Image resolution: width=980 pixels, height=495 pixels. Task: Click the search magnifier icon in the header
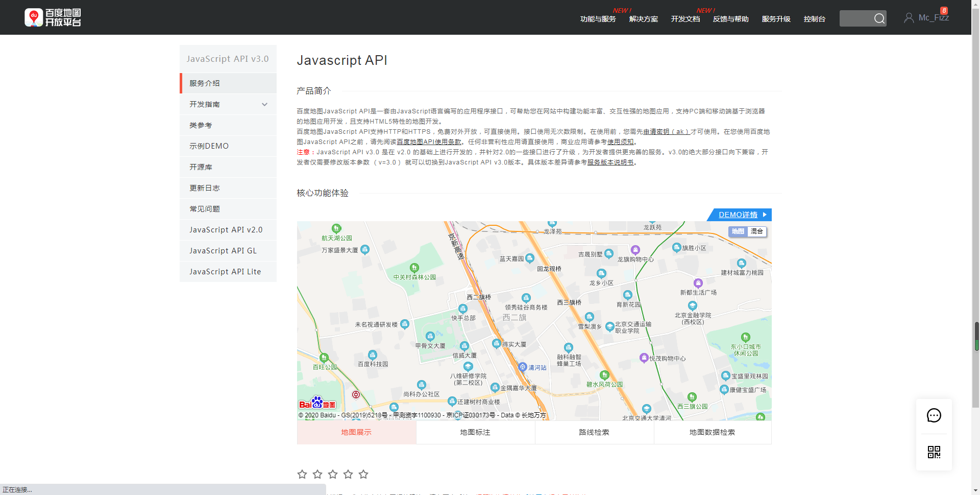click(879, 18)
